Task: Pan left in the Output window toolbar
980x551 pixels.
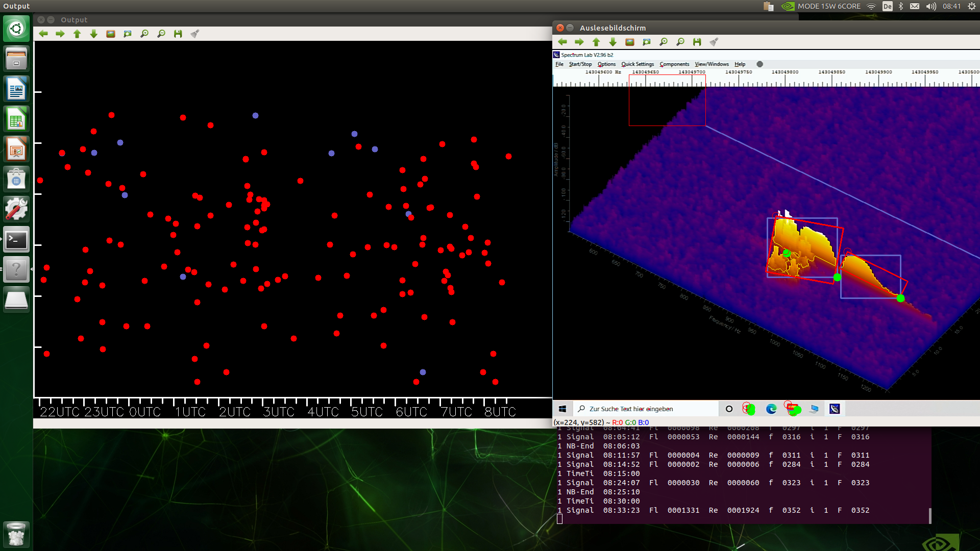Action: pyautogui.click(x=43, y=34)
